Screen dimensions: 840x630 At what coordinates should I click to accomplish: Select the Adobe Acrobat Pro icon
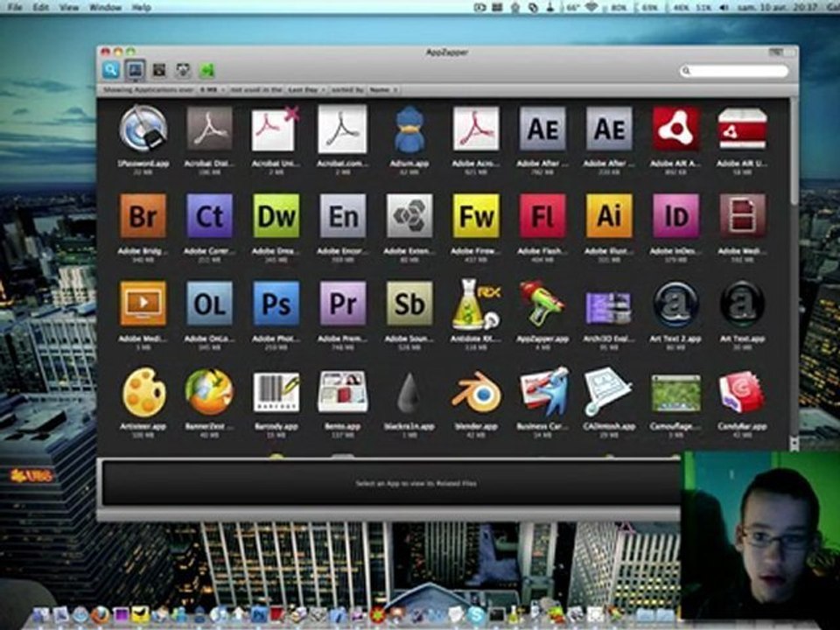tap(476, 129)
